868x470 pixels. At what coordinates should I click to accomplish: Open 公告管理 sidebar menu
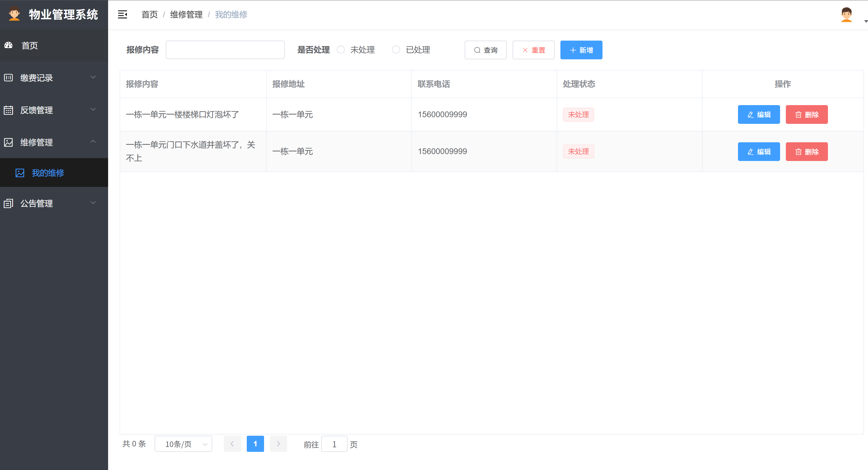coord(54,203)
